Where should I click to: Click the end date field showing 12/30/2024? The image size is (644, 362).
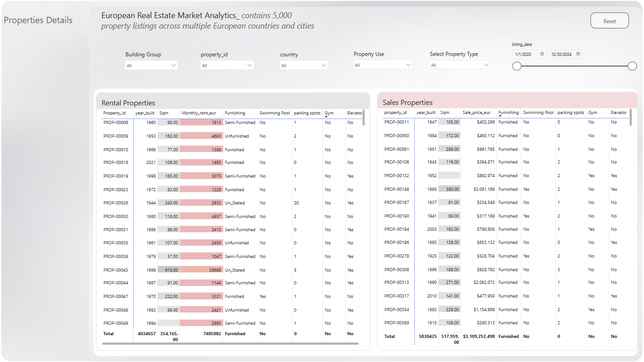point(565,54)
